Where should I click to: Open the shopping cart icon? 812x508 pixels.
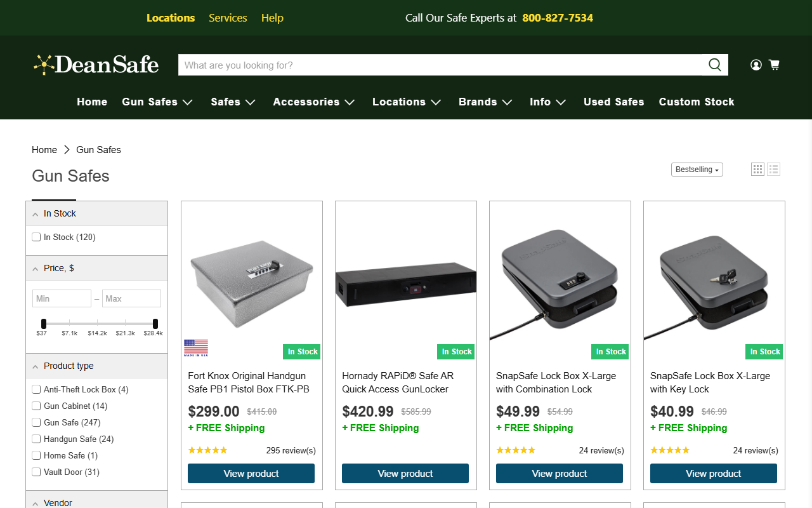click(774, 65)
